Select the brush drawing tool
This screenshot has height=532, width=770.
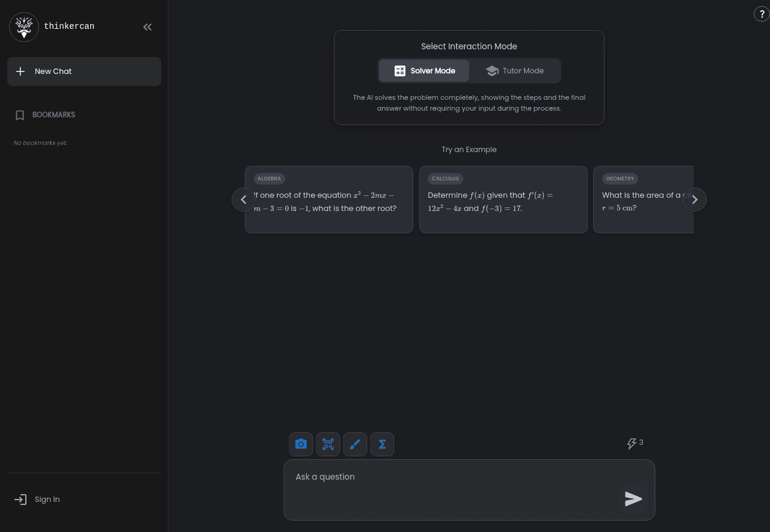[355, 444]
